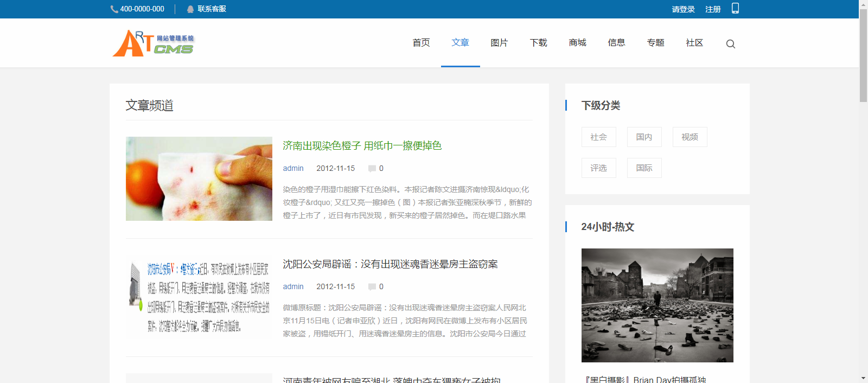Viewport: 868px width, 383px height.
Task: Select the 国际 subcategory tag
Action: point(644,168)
